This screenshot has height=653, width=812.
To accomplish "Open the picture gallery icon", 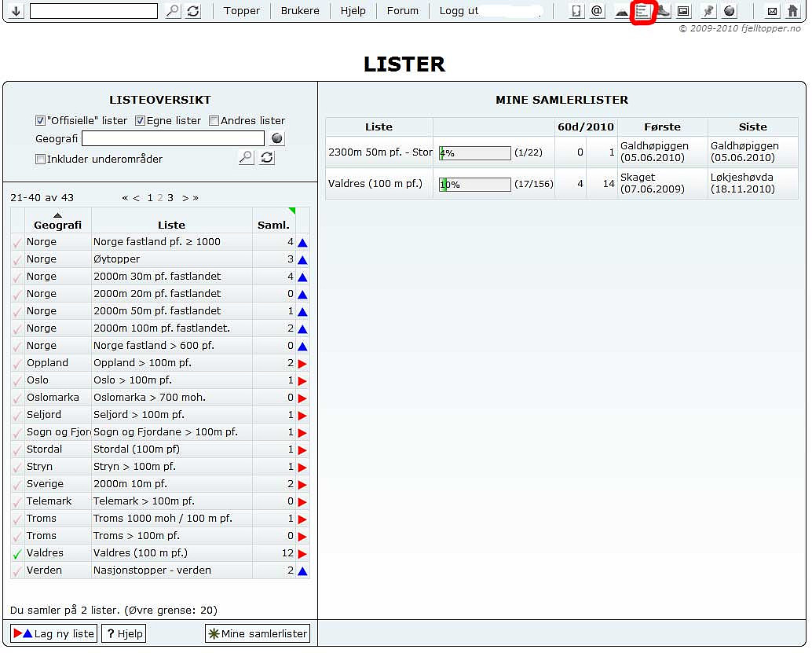I will [683, 11].
